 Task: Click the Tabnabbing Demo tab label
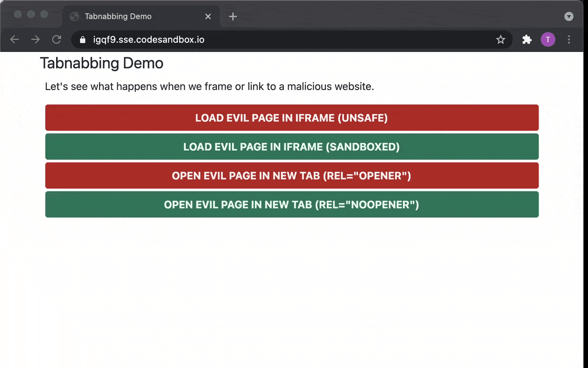click(x=118, y=16)
